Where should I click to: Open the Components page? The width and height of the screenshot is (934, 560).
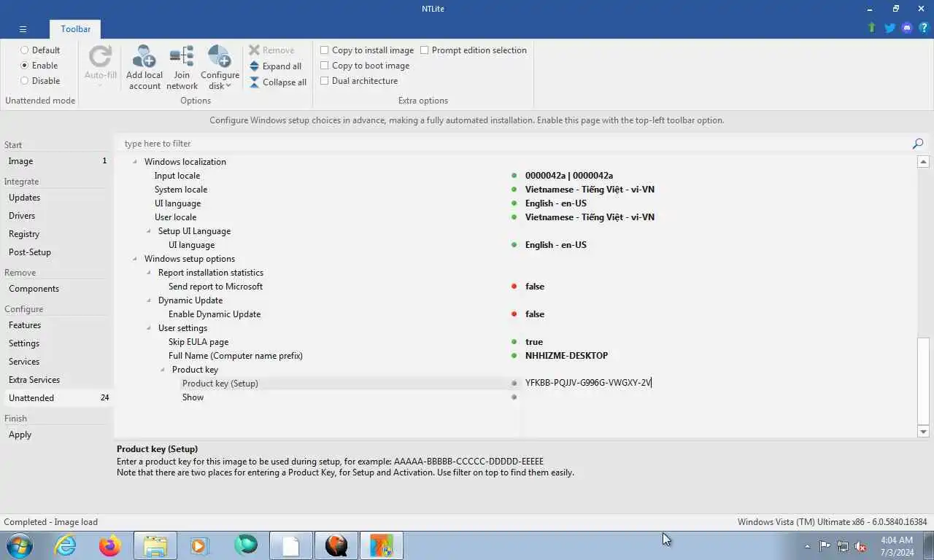56,289
